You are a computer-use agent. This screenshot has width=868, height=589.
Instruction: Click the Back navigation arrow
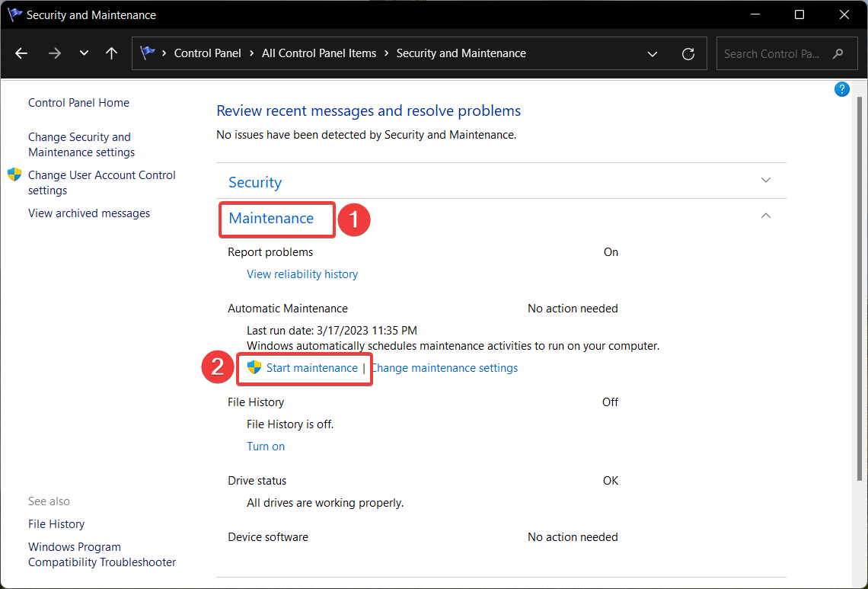coord(21,53)
